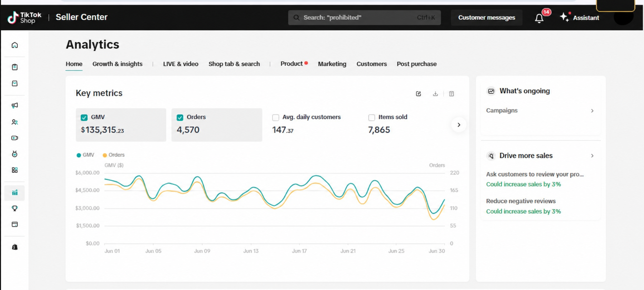Click the Jun 17 axis label
Image resolution: width=644 pixels, height=290 pixels.
pos(299,251)
